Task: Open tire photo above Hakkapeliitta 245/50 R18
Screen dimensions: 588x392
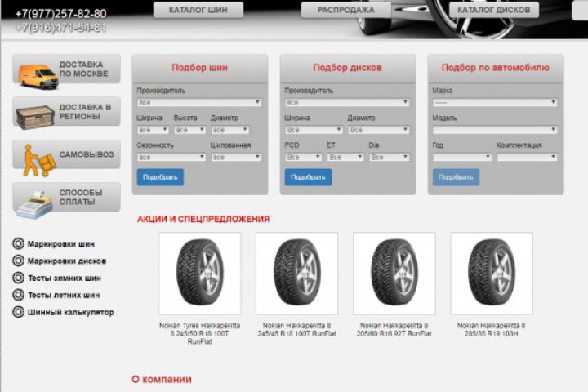Action: click(200, 274)
